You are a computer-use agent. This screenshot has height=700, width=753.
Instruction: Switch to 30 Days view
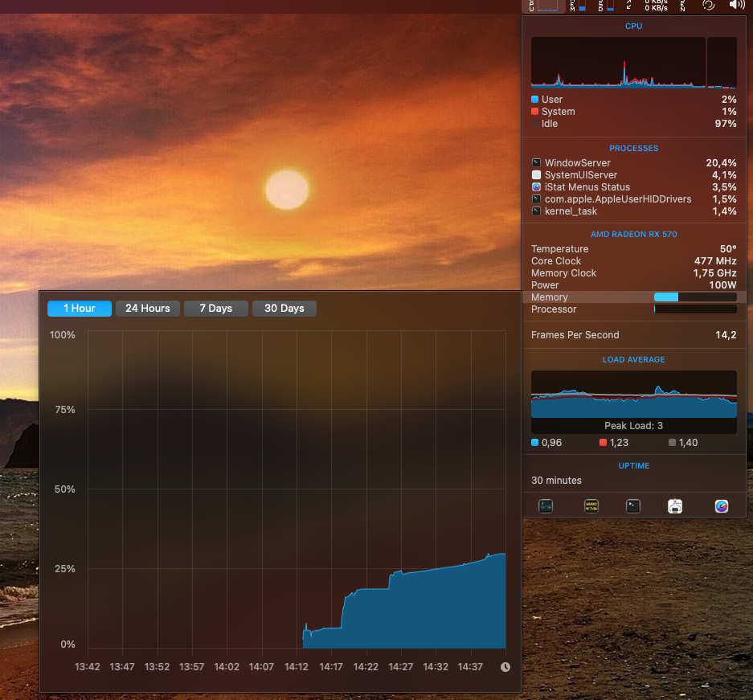pyautogui.click(x=284, y=309)
